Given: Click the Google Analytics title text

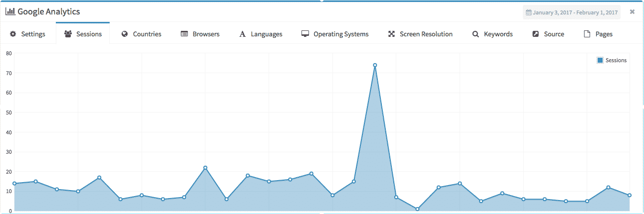Looking at the screenshot, I should (49, 11).
